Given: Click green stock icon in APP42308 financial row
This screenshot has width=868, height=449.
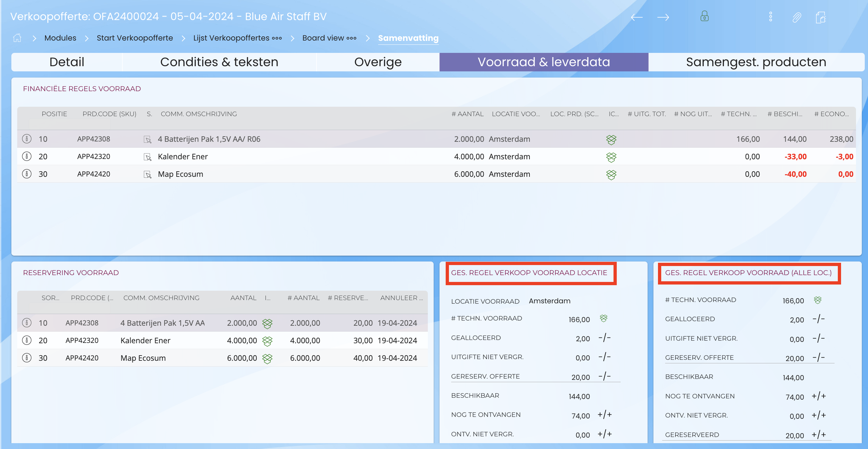Looking at the screenshot, I should [611, 140].
